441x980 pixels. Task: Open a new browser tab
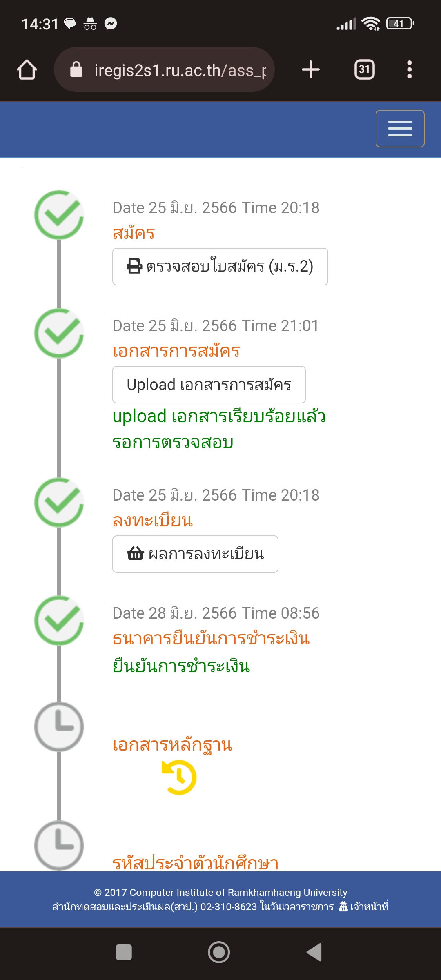pos(311,69)
